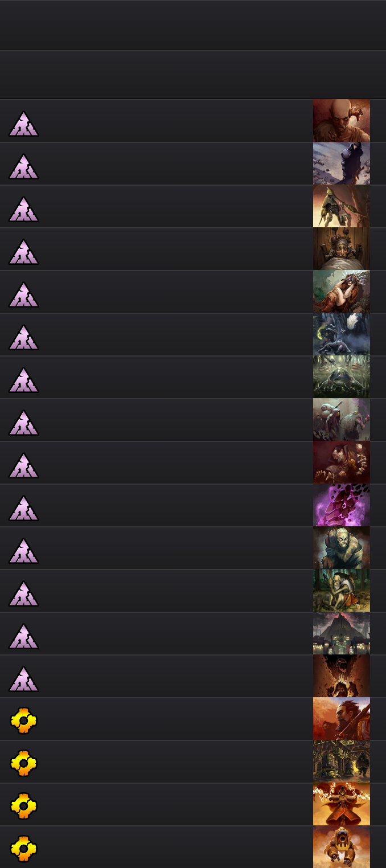
Task: Select white-haired hunched ghoul thumbnail
Action: 342,548
